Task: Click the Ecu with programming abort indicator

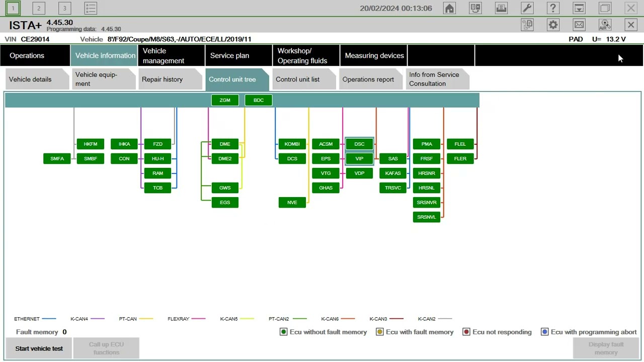Action: point(544,332)
